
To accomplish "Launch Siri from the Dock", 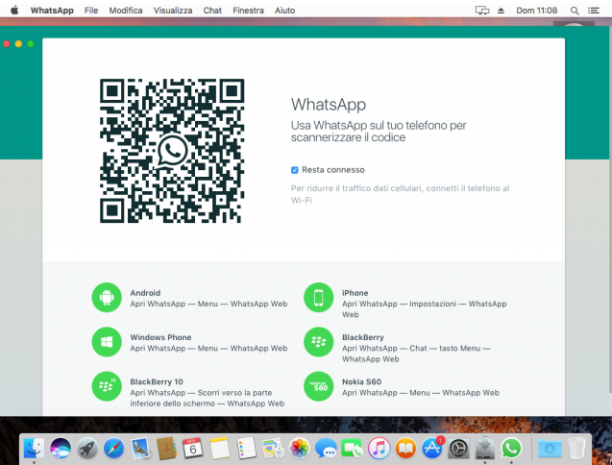I will (60, 447).
